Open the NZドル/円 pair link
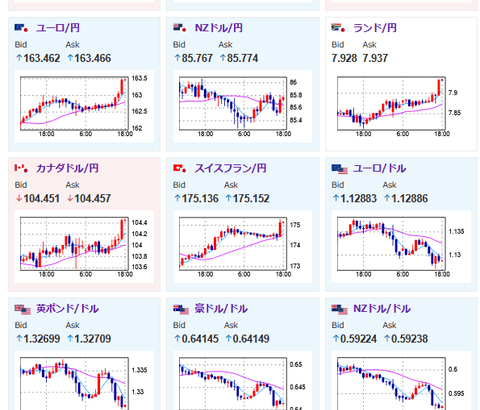 (x=218, y=28)
